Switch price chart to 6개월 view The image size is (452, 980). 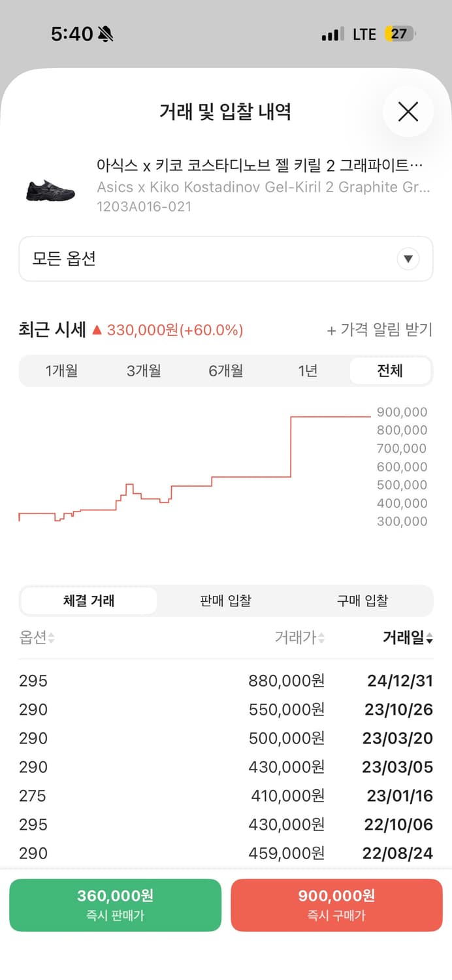[x=225, y=370]
